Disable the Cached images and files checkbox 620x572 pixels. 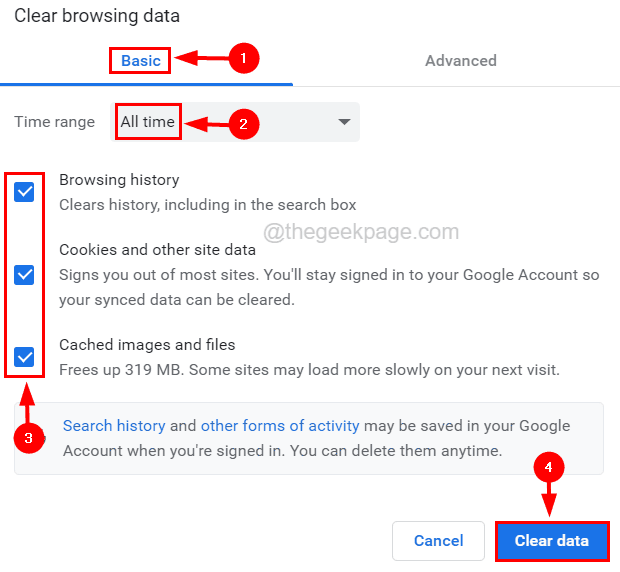[25, 356]
